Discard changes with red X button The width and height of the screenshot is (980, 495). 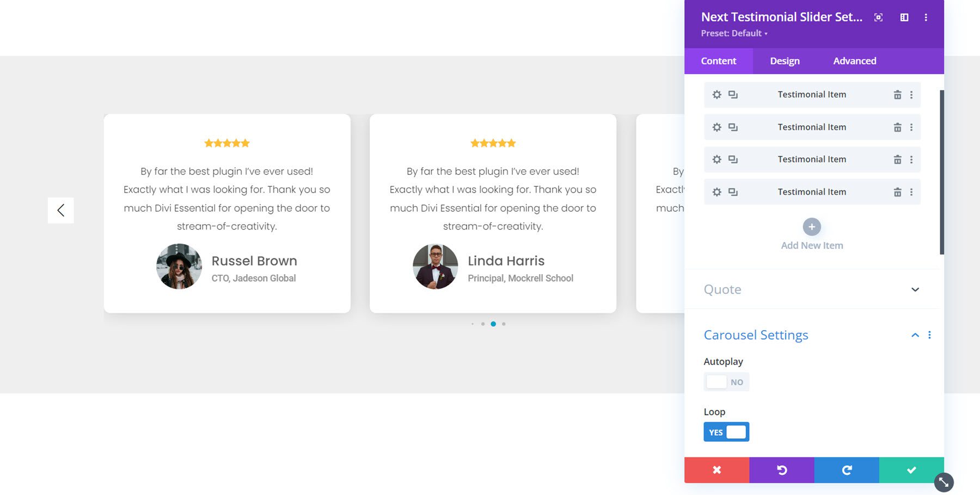[x=717, y=470]
